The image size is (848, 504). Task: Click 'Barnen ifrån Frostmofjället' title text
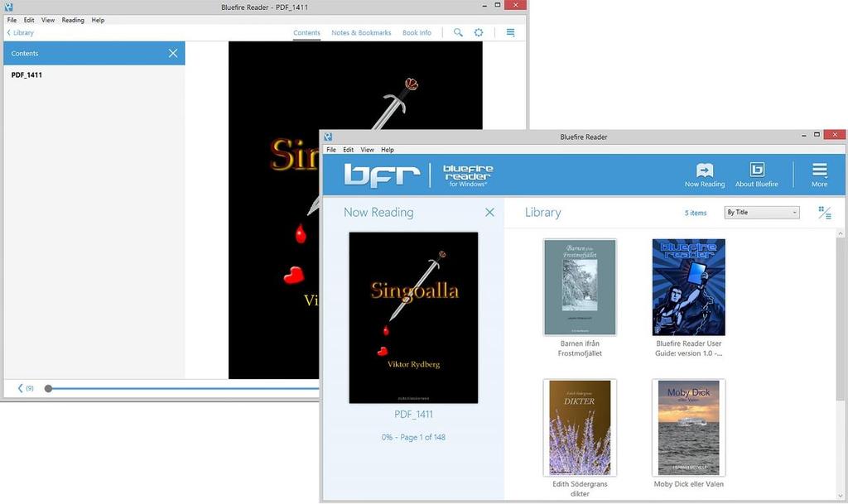pyautogui.click(x=580, y=348)
